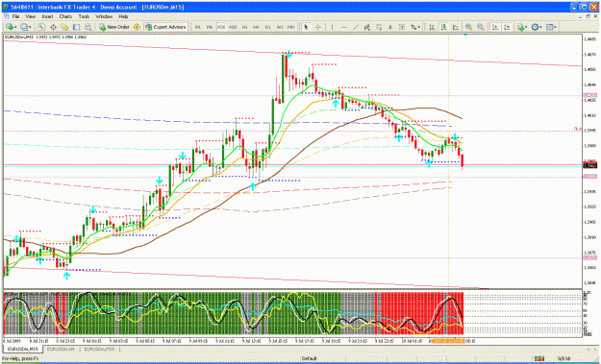The width and height of the screenshot is (601, 364).
Task: Toggle Expert Advisors on or off
Action: [x=165, y=27]
